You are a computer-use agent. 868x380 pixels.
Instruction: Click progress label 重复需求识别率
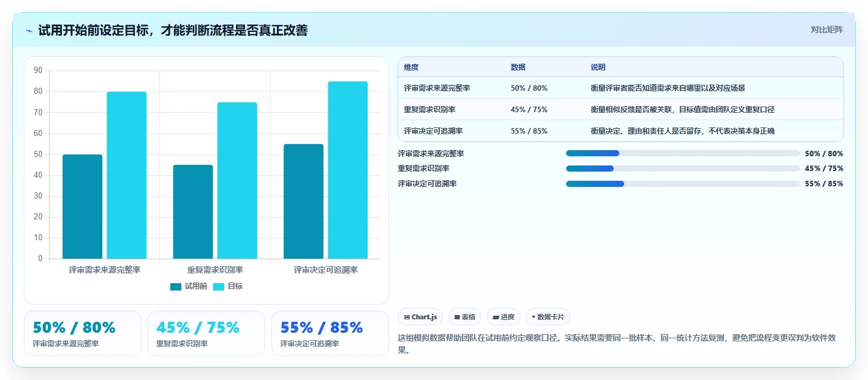pyautogui.click(x=423, y=169)
